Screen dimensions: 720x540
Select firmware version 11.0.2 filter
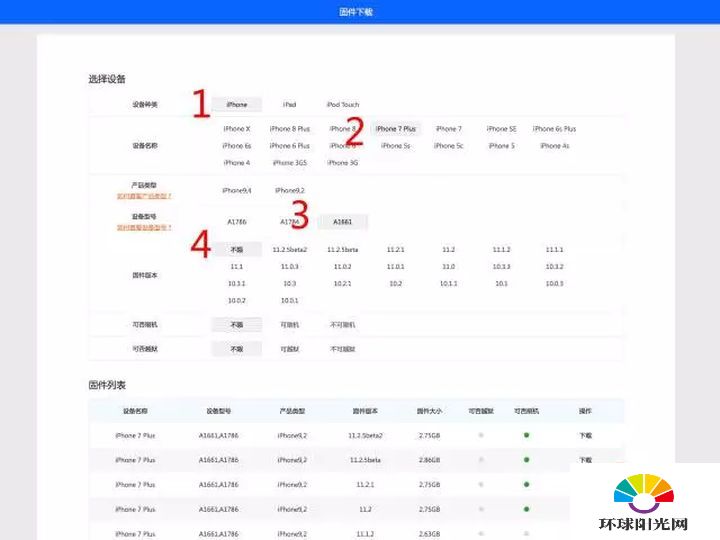click(x=343, y=267)
